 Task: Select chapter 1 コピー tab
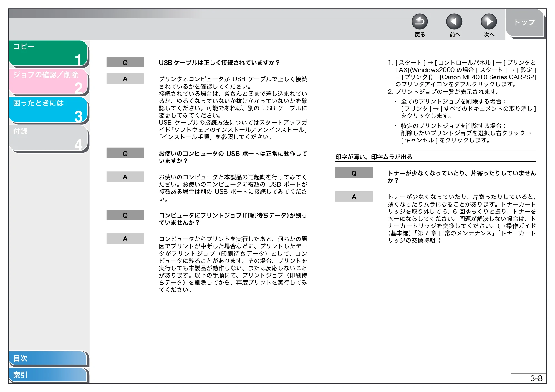coord(48,53)
